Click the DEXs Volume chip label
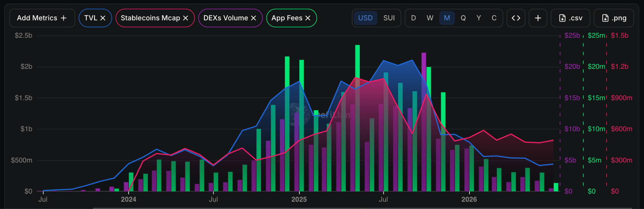 [x=226, y=18]
